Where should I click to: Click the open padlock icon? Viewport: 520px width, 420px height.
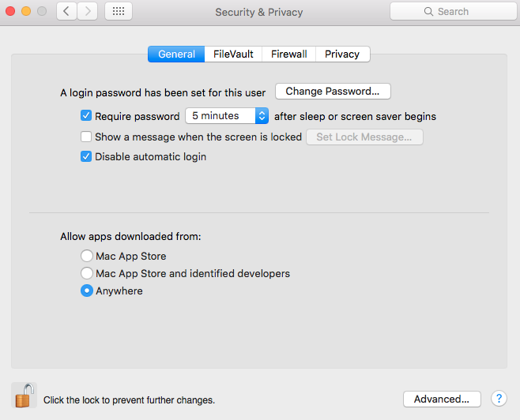coord(24,396)
